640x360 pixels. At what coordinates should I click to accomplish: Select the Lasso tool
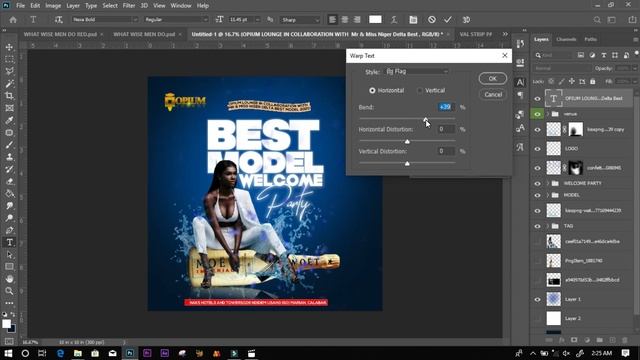tap(9, 71)
